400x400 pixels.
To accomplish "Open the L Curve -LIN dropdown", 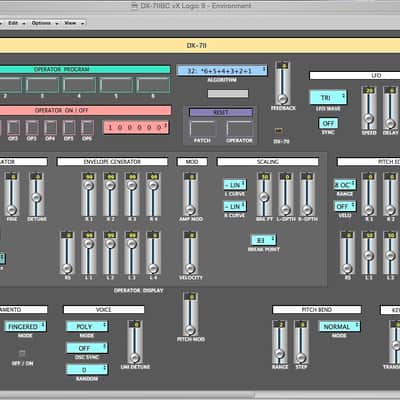I will coord(235,185).
